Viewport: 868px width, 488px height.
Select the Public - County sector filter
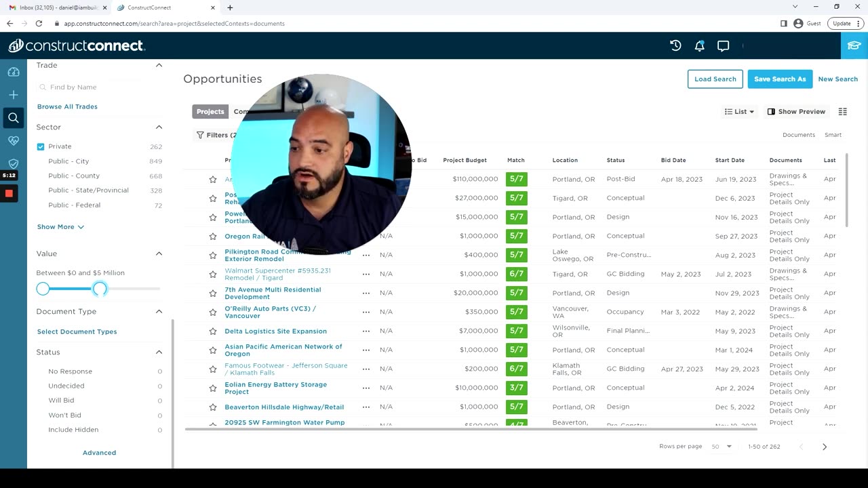coord(74,176)
